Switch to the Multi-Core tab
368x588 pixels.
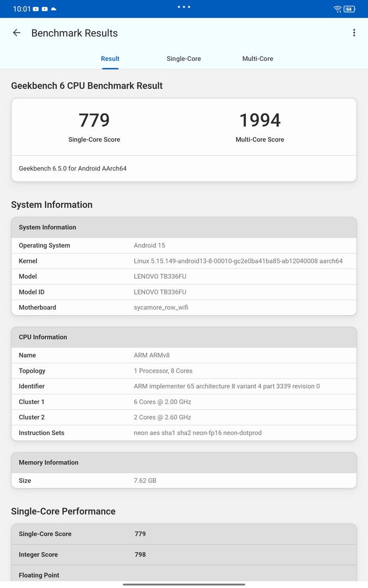tap(257, 59)
